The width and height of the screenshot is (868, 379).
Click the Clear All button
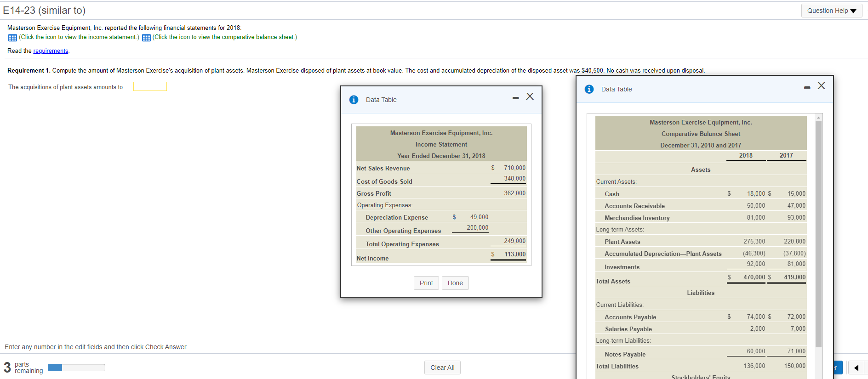(442, 368)
